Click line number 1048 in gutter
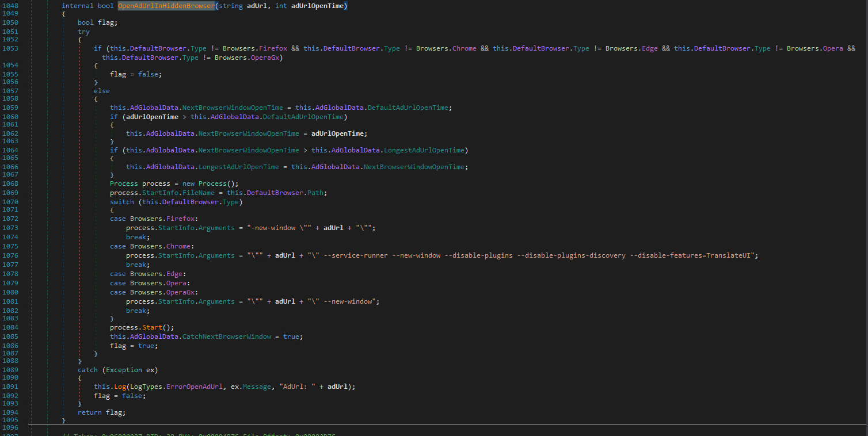Viewport: 868px width, 436px height. point(10,6)
